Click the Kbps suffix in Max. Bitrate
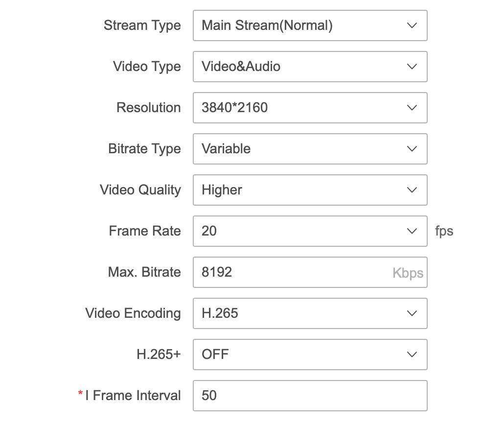This screenshot has width=504, height=427. pyautogui.click(x=408, y=273)
